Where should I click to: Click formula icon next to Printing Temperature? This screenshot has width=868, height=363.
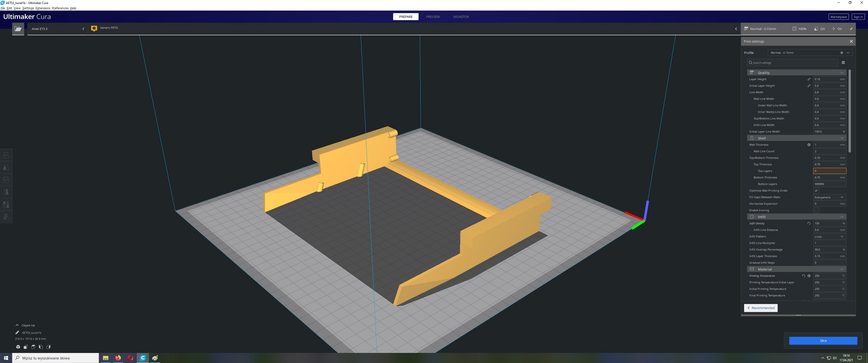[809, 276]
